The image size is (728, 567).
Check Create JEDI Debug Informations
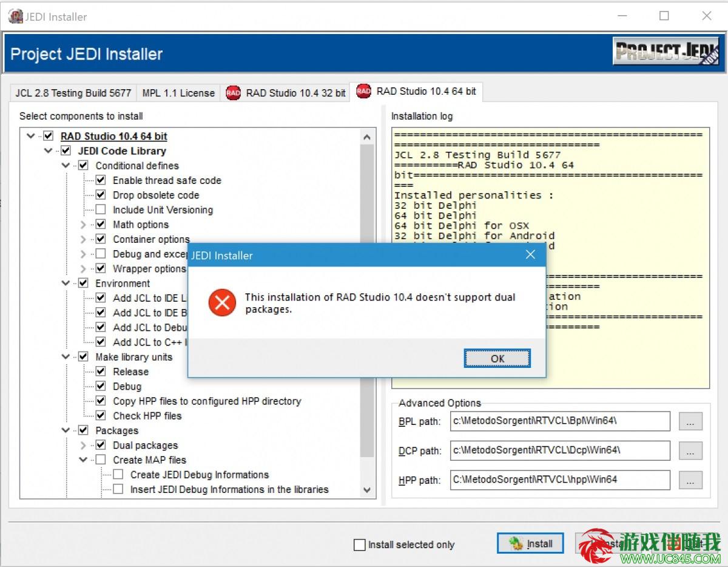tap(119, 474)
